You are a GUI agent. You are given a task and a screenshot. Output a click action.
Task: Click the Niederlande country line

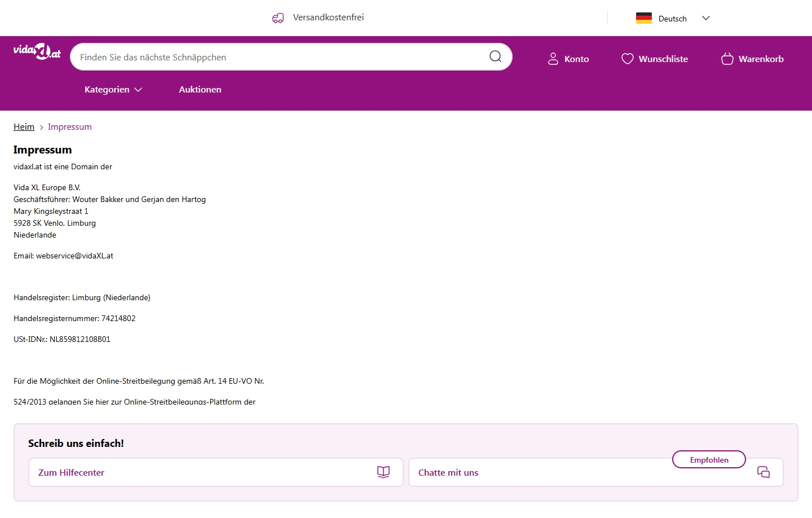pyautogui.click(x=35, y=235)
